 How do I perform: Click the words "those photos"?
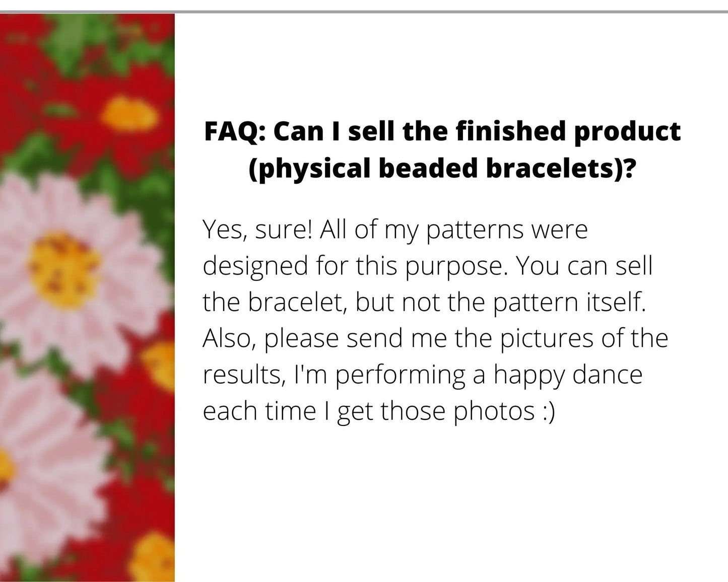pyautogui.click(x=457, y=411)
